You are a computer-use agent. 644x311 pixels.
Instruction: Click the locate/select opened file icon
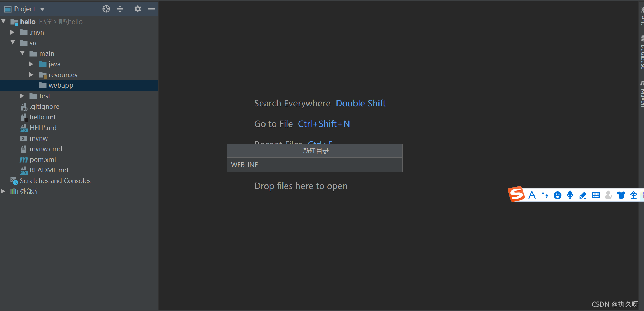[106, 9]
